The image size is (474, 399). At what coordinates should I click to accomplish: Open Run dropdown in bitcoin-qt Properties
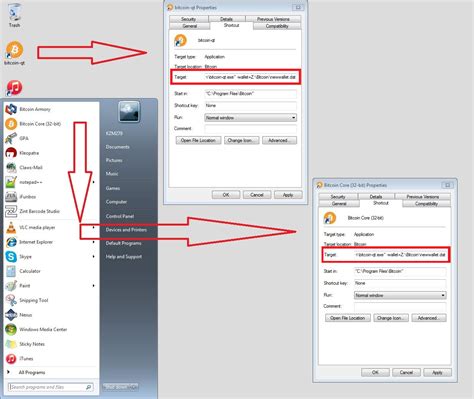(250, 118)
